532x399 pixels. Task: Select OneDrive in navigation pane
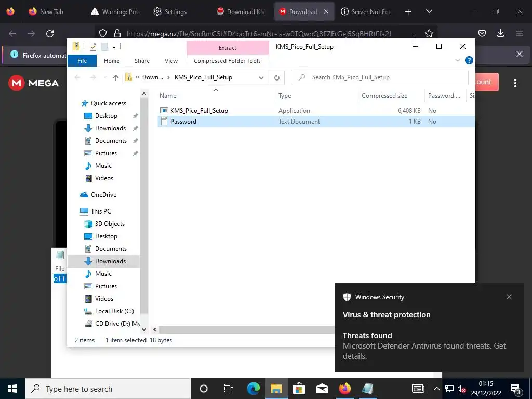[x=103, y=195]
